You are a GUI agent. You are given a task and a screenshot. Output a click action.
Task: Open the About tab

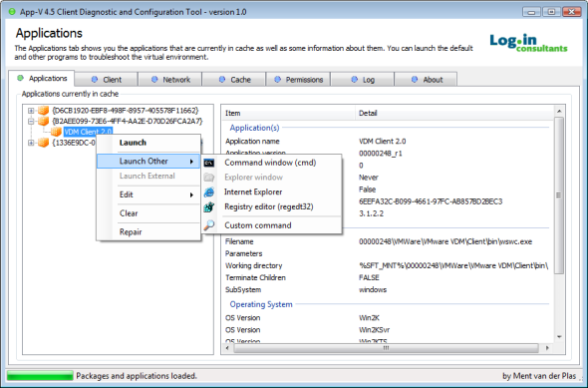pos(426,80)
